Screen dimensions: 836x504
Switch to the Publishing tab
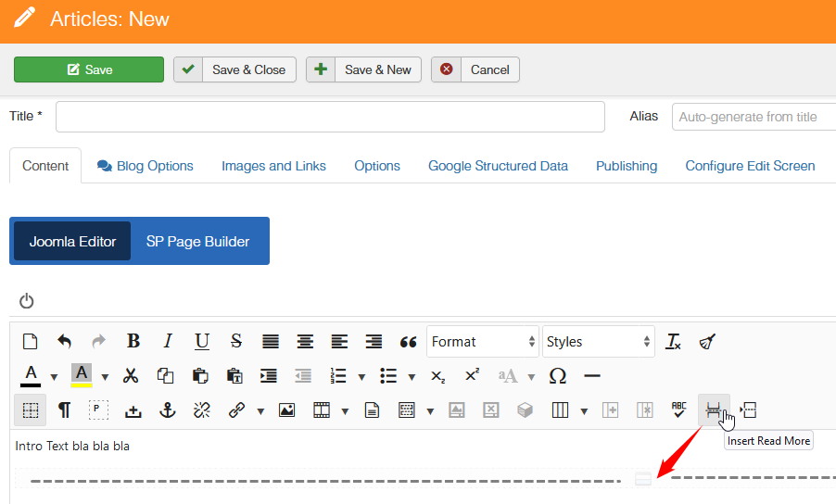(x=626, y=166)
